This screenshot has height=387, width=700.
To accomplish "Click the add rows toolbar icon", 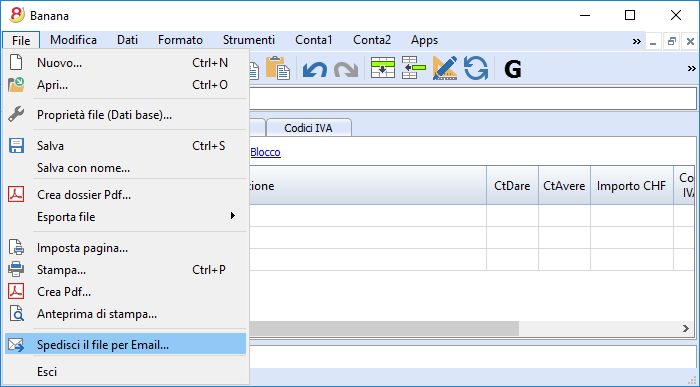I will click(x=383, y=68).
